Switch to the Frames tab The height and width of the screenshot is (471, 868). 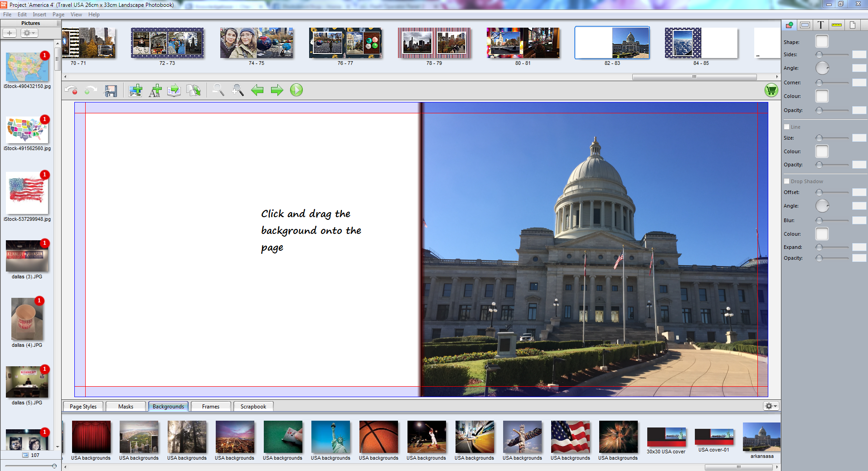coord(211,407)
